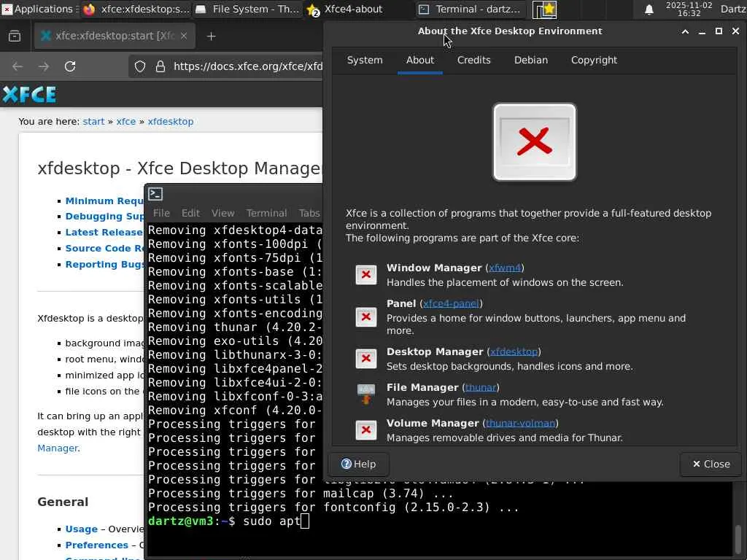The image size is (747, 560).
Task: Switch to File System Thunar taskbar item
Action: pyautogui.click(x=247, y=9)
